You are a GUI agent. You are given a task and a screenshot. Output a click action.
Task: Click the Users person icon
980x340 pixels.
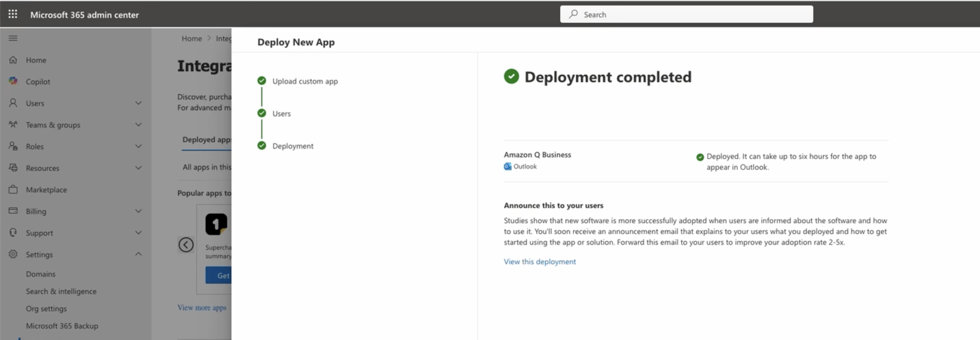tap(13, 103)
